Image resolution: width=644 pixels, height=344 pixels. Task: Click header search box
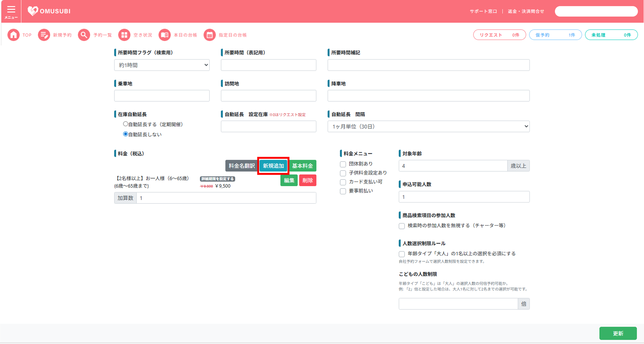(596, 11)
